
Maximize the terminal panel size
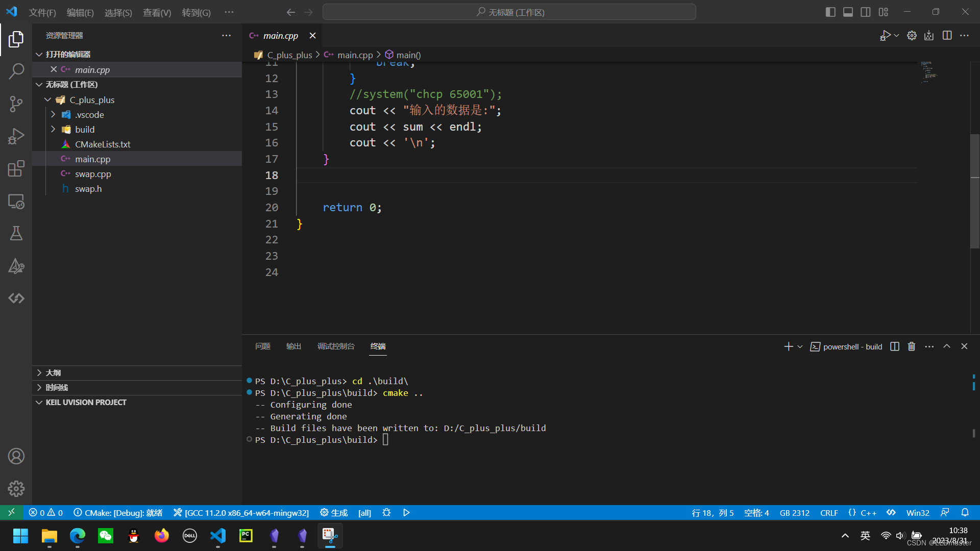pyautogui.click(x=947, y=346)
